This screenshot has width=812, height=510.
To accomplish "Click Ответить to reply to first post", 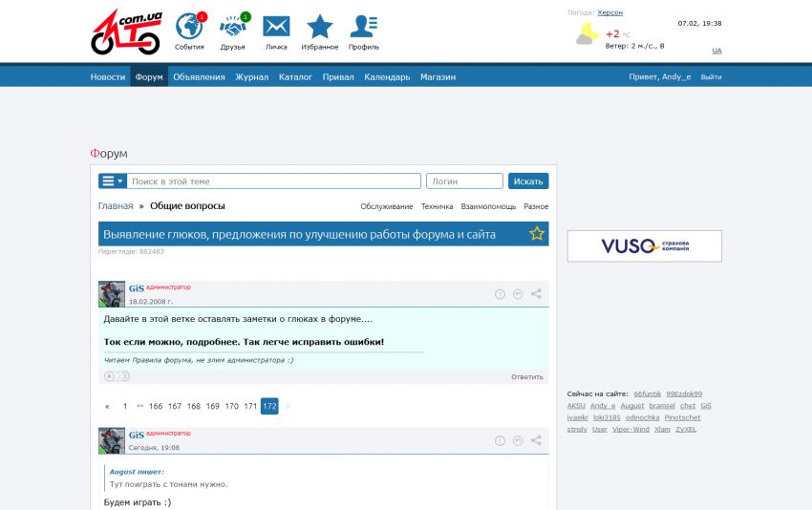I will pos(526,376).
